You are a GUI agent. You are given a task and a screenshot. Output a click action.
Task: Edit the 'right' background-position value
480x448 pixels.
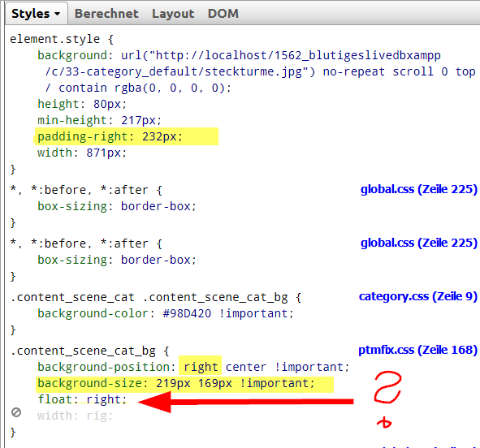coord(201,367)
